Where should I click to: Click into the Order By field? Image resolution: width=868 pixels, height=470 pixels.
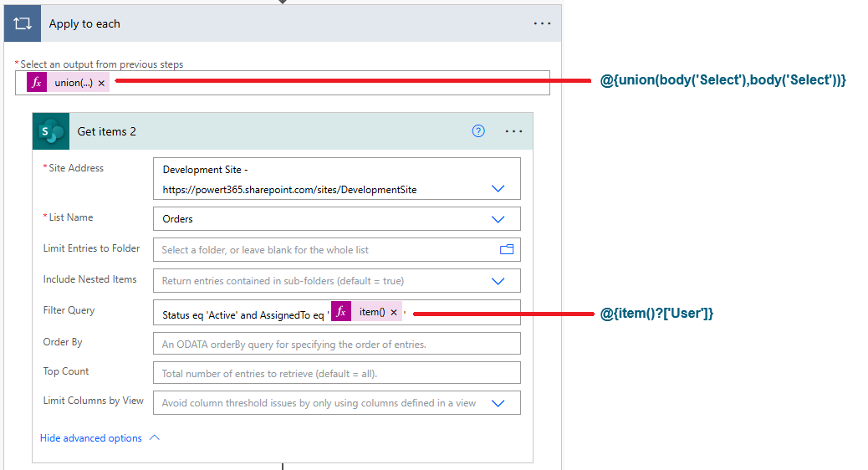click(336, 344)
